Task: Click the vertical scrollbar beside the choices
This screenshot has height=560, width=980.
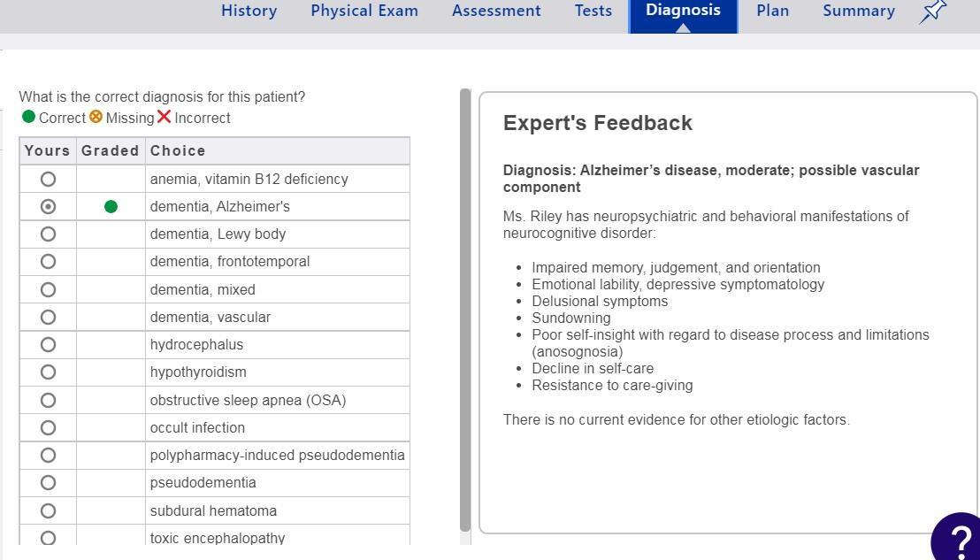Action: coord(465,310)
